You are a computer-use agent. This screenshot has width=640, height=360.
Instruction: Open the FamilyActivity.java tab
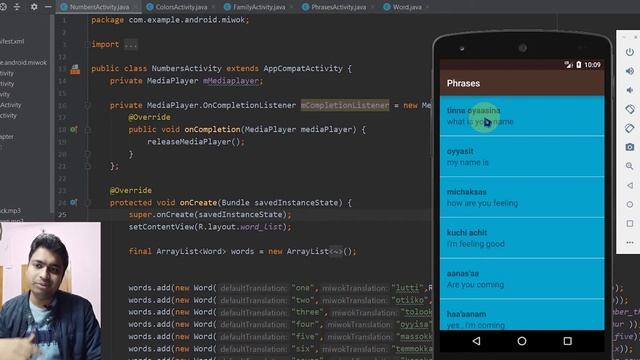[255, 7]
